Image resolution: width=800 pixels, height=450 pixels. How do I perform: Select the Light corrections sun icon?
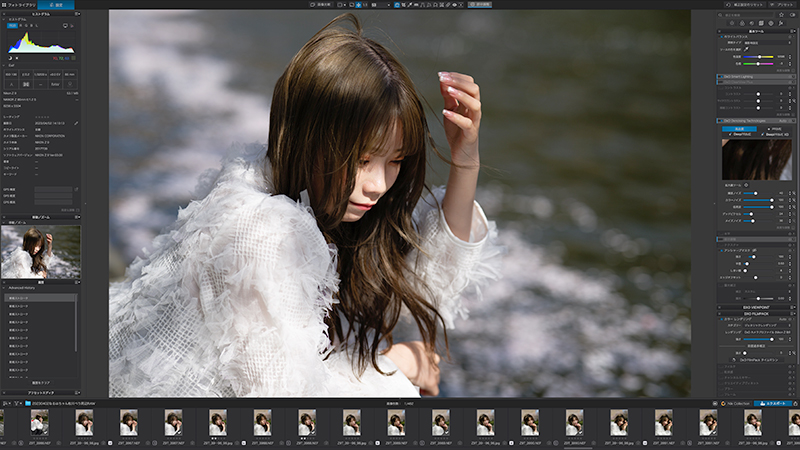point(732,23)
